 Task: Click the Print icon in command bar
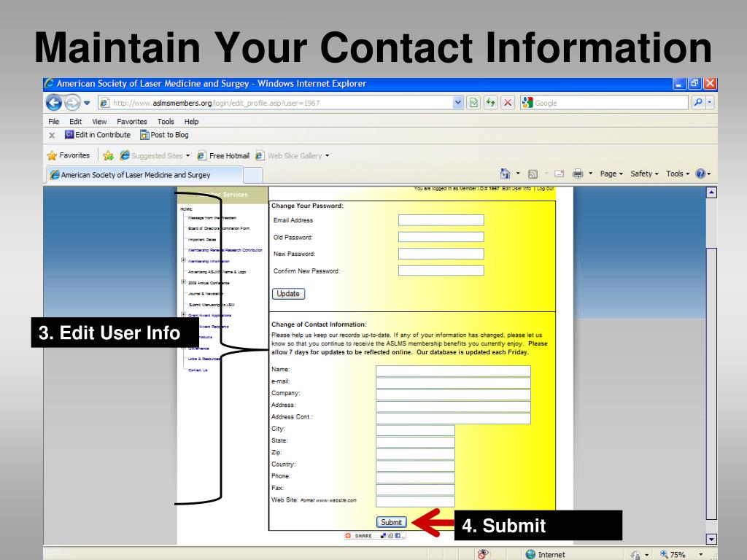pos(578,174)
